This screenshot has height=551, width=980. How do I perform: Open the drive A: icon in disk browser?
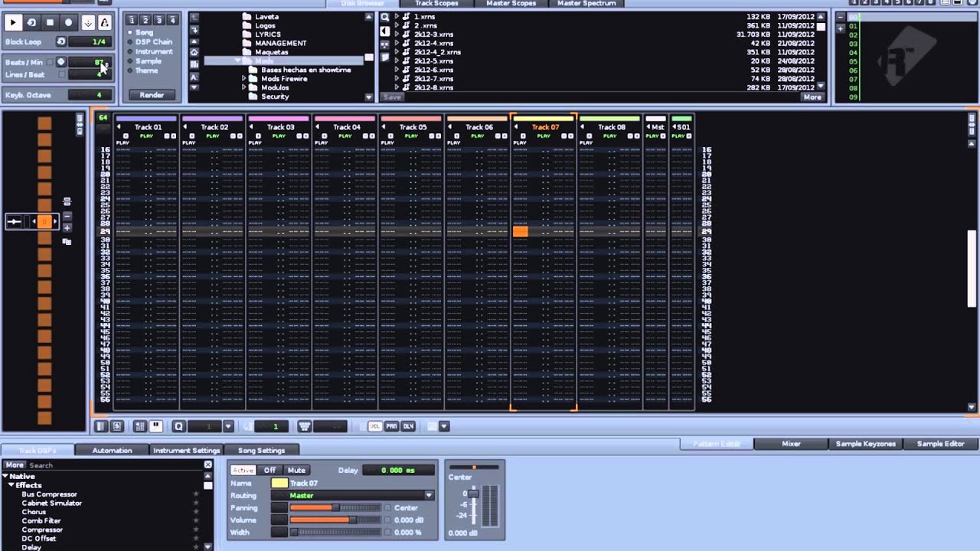point(194,77)
